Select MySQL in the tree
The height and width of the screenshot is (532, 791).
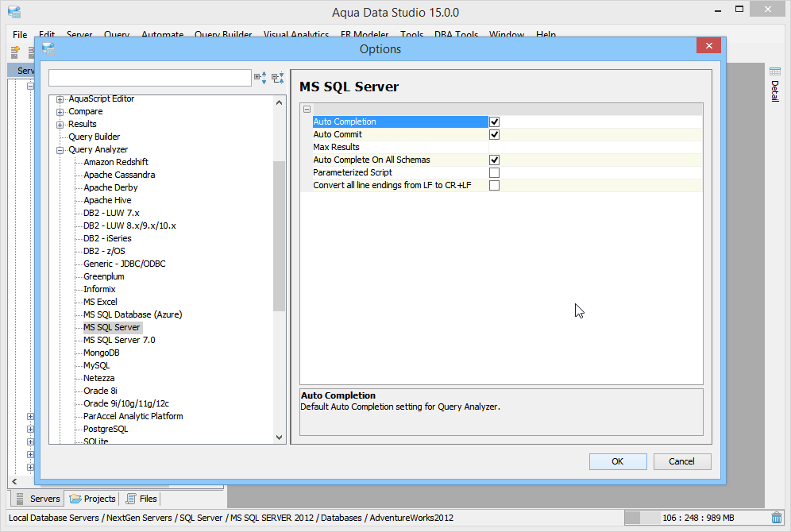96,365
